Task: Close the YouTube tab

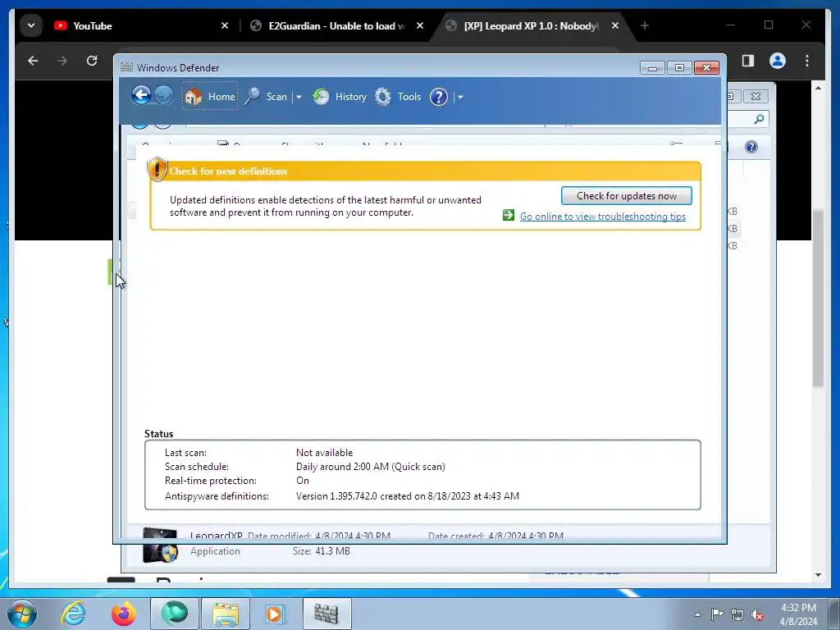Action: [225, 25]
